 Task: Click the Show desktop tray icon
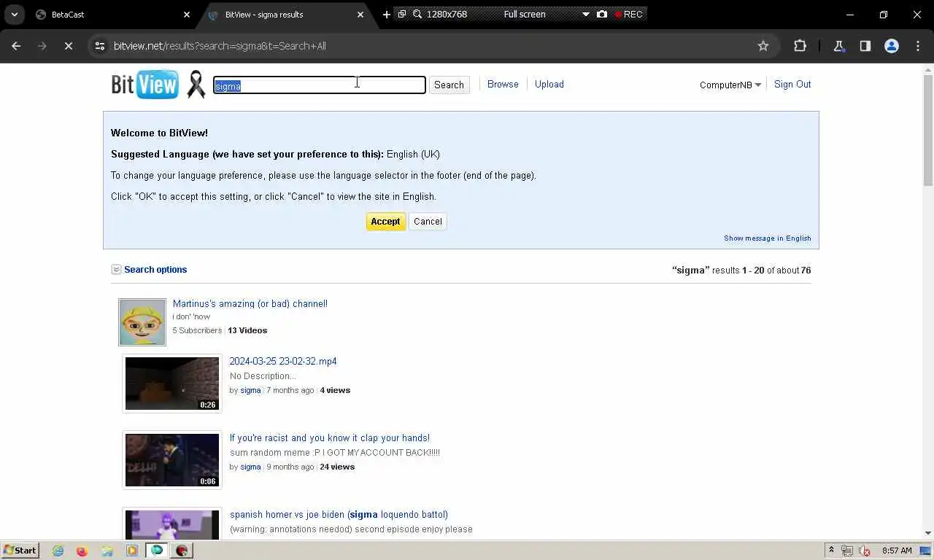point(925,551)
